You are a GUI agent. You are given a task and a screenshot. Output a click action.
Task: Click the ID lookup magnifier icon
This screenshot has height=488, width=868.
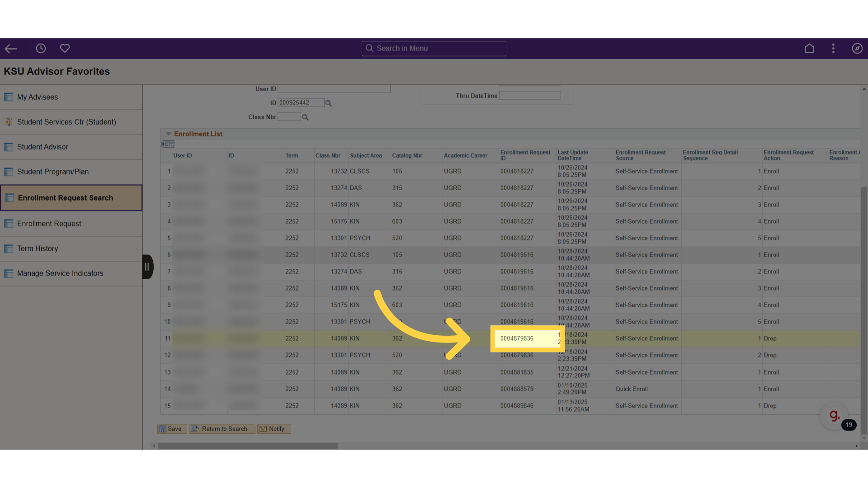tap(329, 103)
